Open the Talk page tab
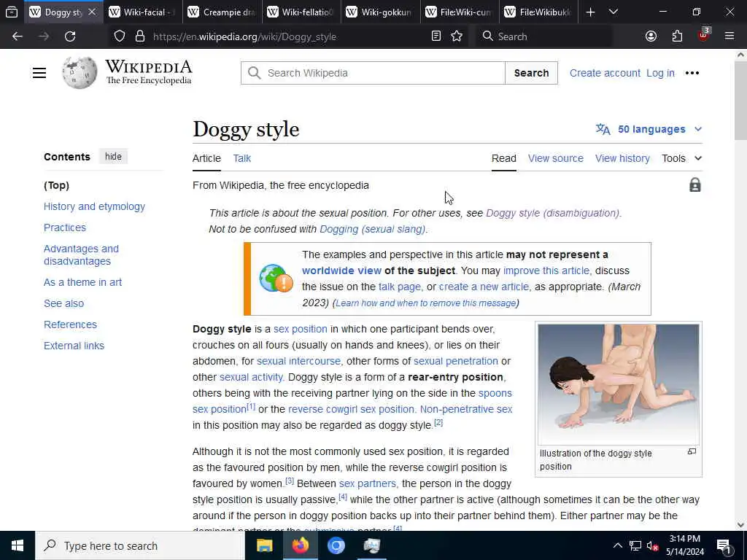 pyautogui.click(x=242, y=158)
